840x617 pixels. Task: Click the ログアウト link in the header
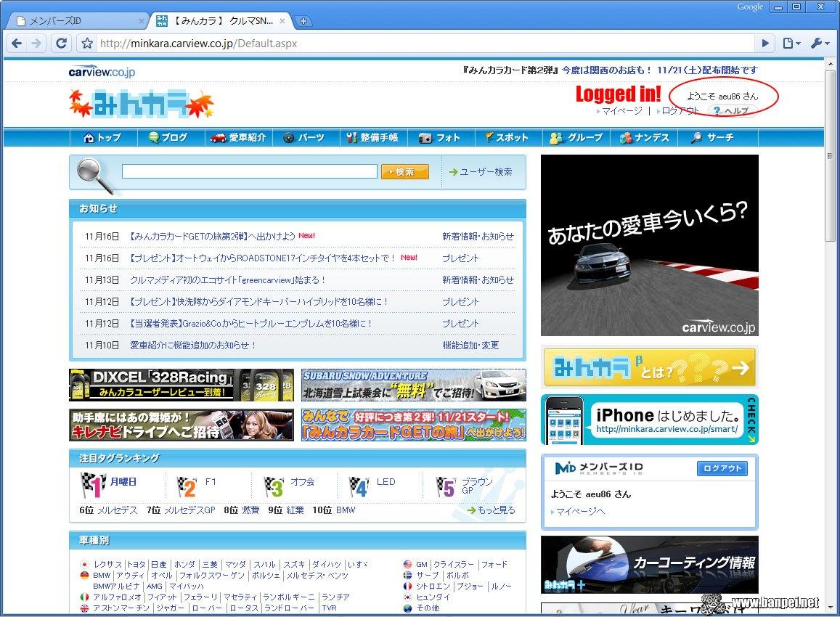click(680, 111)
